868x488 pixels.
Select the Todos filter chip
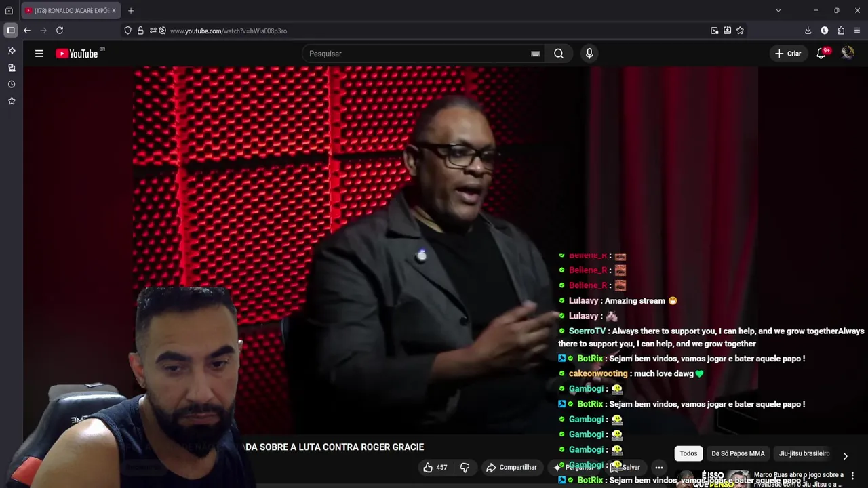(x=688, y=453)
